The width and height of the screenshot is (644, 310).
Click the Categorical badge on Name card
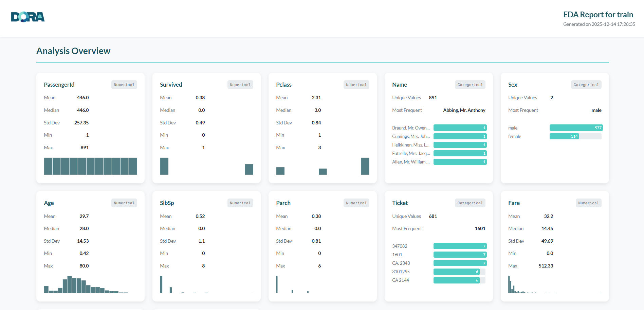[x=470, y=85]
